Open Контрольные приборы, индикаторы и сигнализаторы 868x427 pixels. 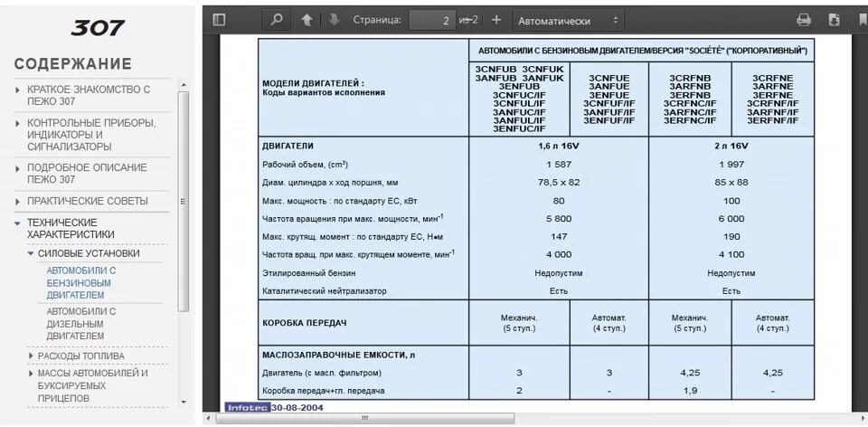91,135
